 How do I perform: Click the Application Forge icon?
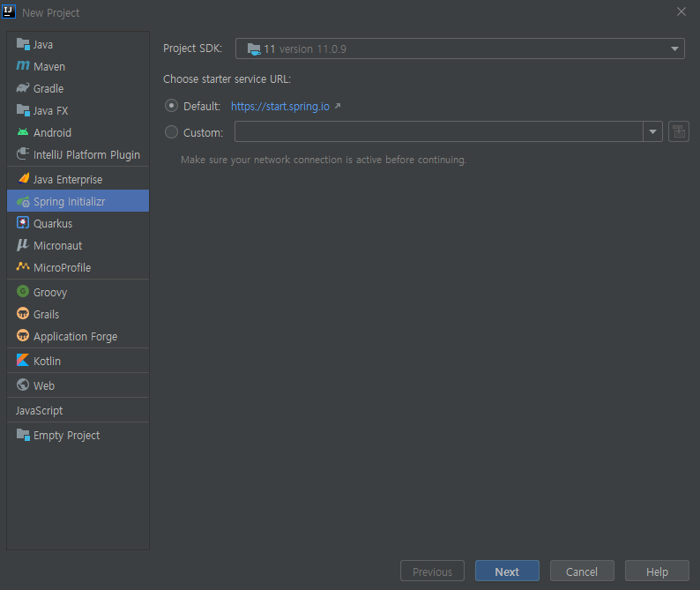click(23, 335)
